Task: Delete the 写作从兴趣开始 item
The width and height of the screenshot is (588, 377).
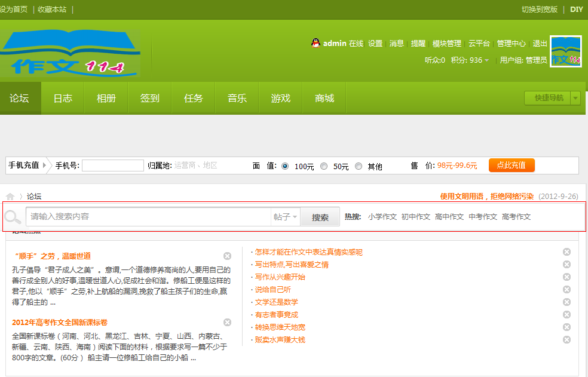Action: (x=566, y=277)
